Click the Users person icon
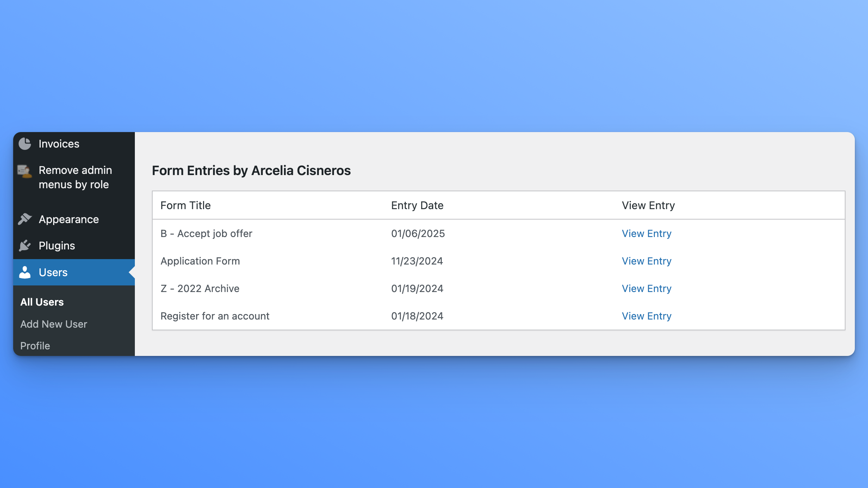Image resolution: width=868 pixels, height=488 pixels. coord(25,272)
